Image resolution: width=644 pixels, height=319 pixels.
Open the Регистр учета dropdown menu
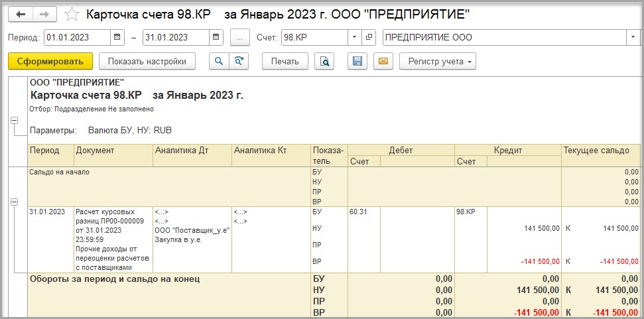(437, 62)
